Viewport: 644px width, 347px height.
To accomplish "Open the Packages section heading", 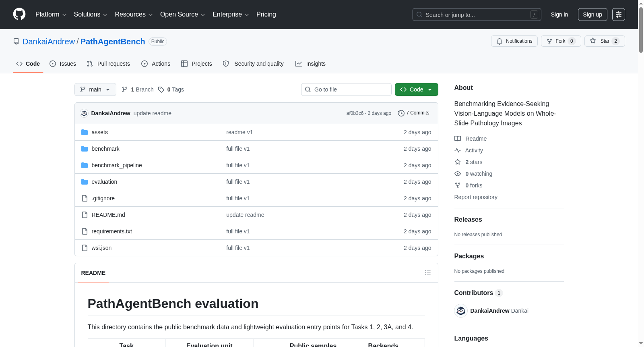I will (469, 256).
